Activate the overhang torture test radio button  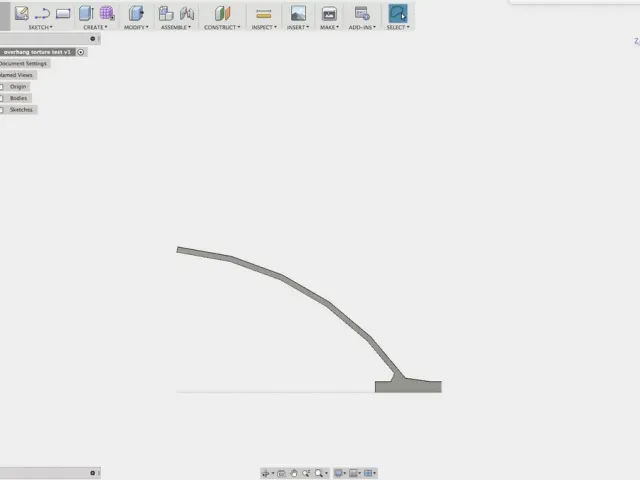81,52
